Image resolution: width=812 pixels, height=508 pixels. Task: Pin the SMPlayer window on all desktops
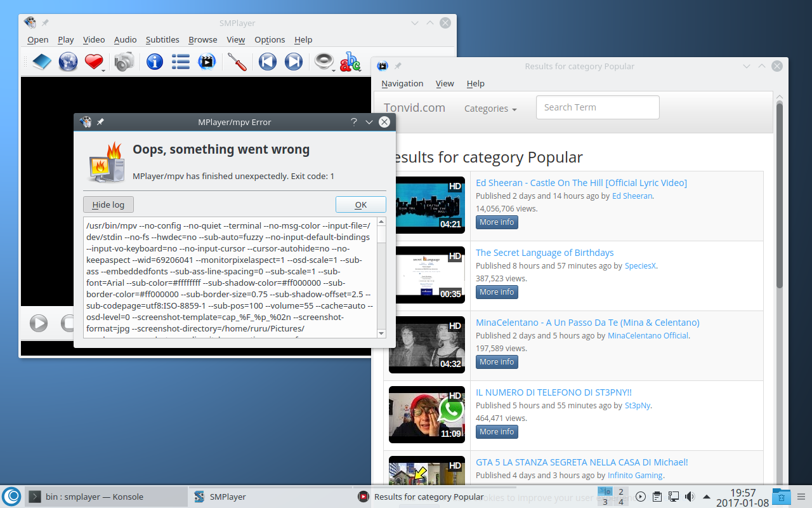point(45,23)
